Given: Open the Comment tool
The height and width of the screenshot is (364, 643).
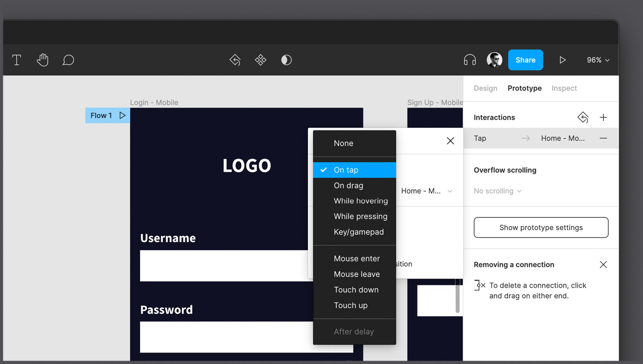Looking at the screenshot, I should pyautogui.click(x=68, y=60).
